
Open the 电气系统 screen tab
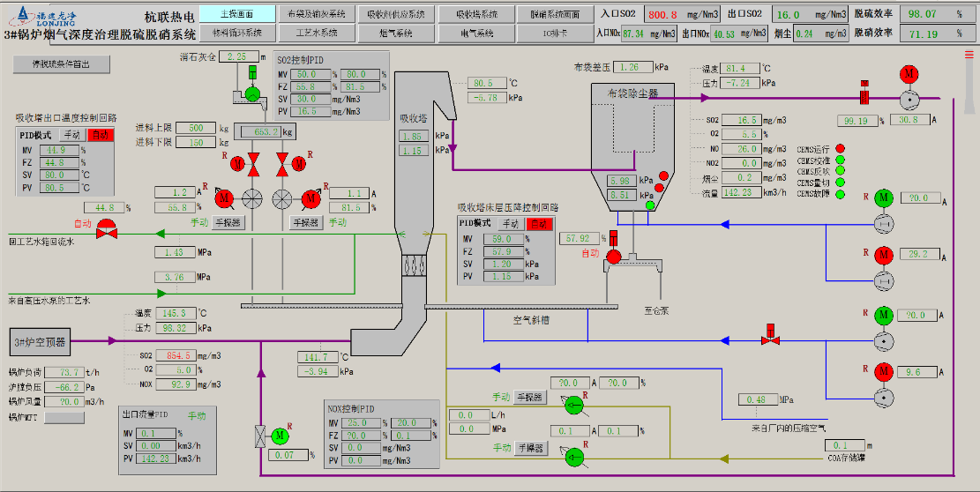[x=477, y=34]
